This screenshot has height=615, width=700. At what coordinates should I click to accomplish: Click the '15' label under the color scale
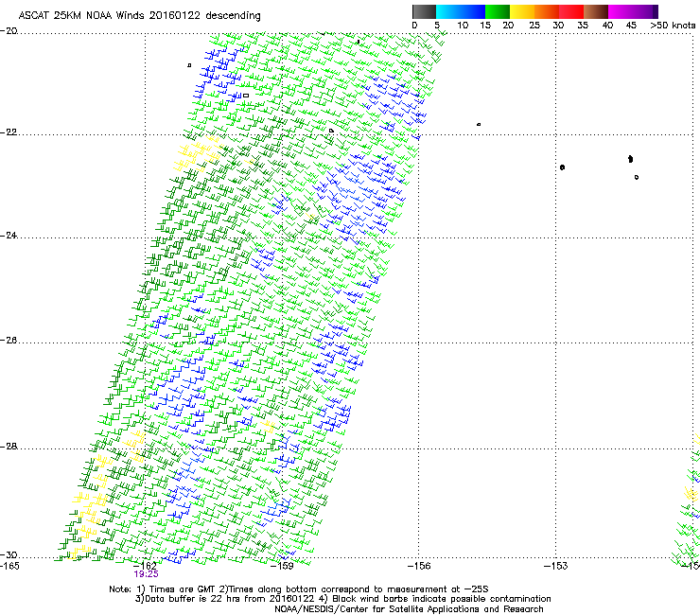click(485, 26)
